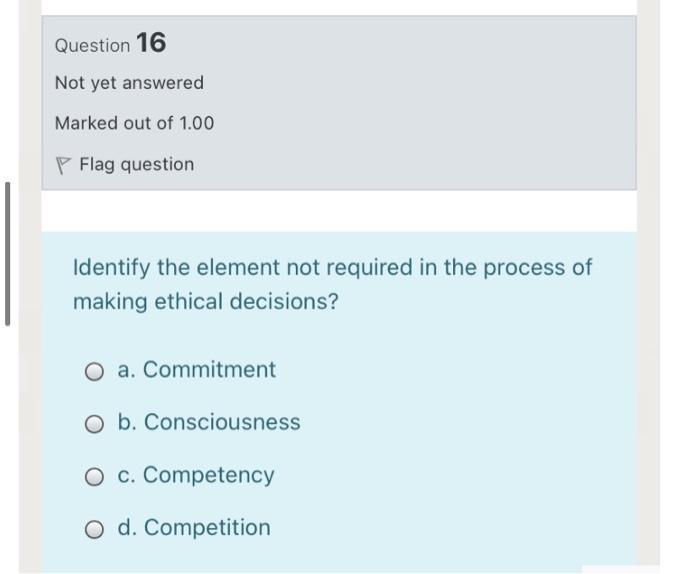
Task: Click the "a. Commitment" answer label
Action: pos(196,370)
